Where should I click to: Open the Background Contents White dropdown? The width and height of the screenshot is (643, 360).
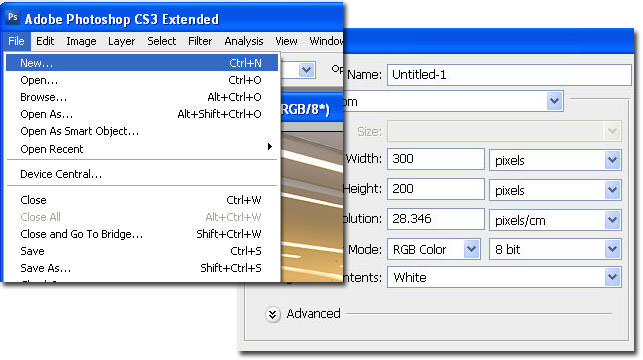tap(504, 278)
